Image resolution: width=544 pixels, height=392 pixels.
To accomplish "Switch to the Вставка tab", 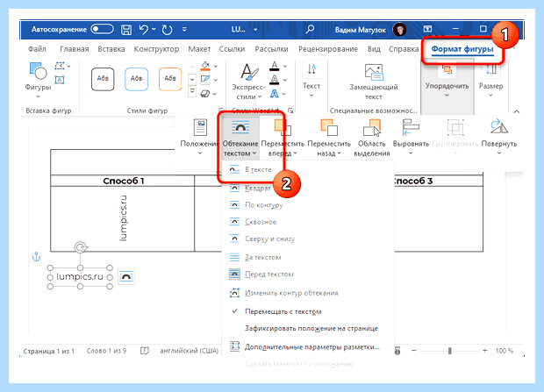I will [111, 49].
